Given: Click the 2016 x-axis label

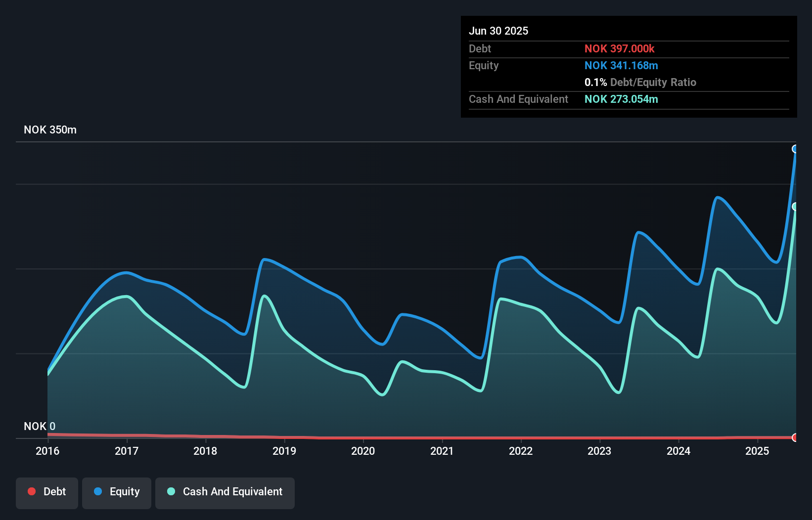Looking at the screenshot, I should point(47,451).
